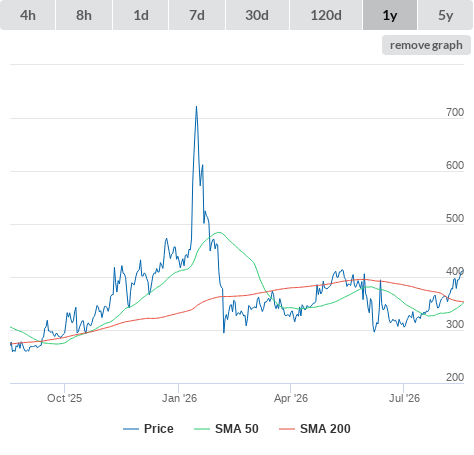Screen dimensions: 474x455
Task: Click the price peak above 700
Action: pyautogui.click(x=196, y=107)
